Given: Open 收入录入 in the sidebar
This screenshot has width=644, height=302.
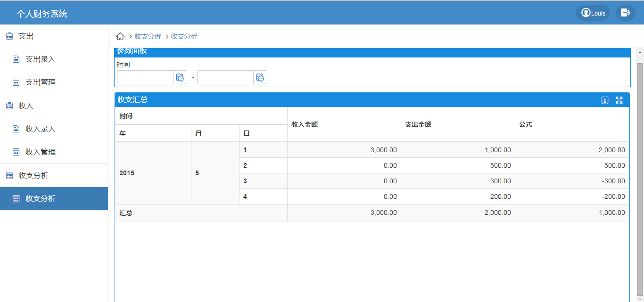Looking at the screenshot, I should pos(41,129).
